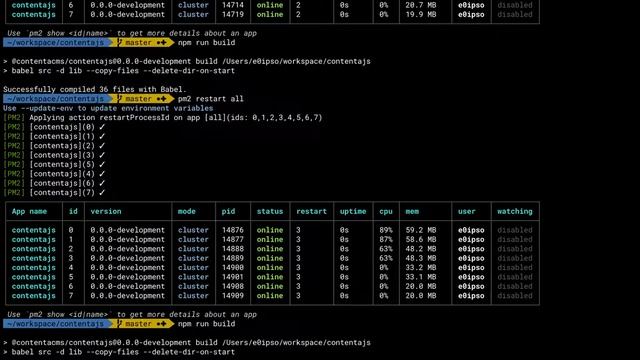Click the 'version' column header
This screenshot has height=360, width=640.
click(106, 211)
